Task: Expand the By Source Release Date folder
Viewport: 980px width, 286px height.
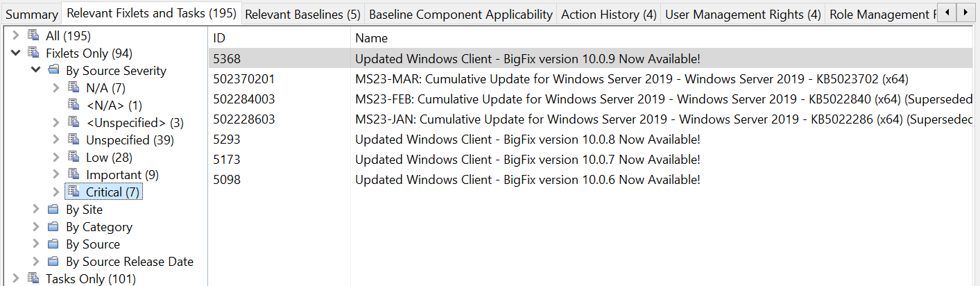Action: (36, 262)
